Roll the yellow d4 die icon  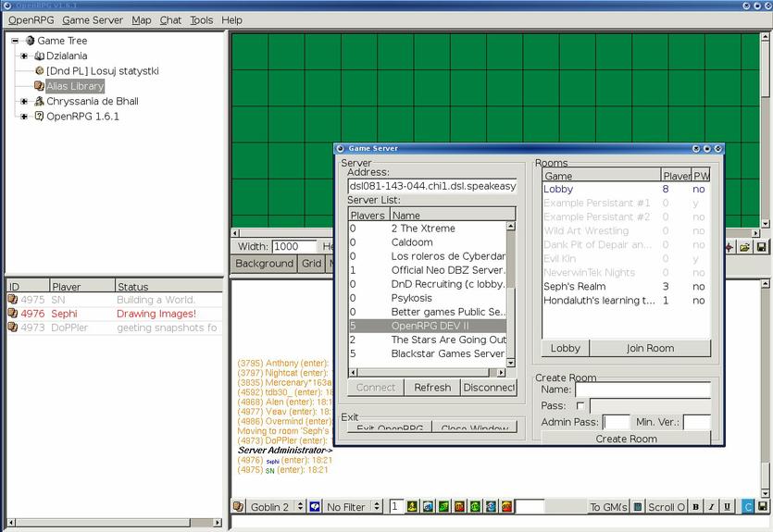tap(412, 506)
